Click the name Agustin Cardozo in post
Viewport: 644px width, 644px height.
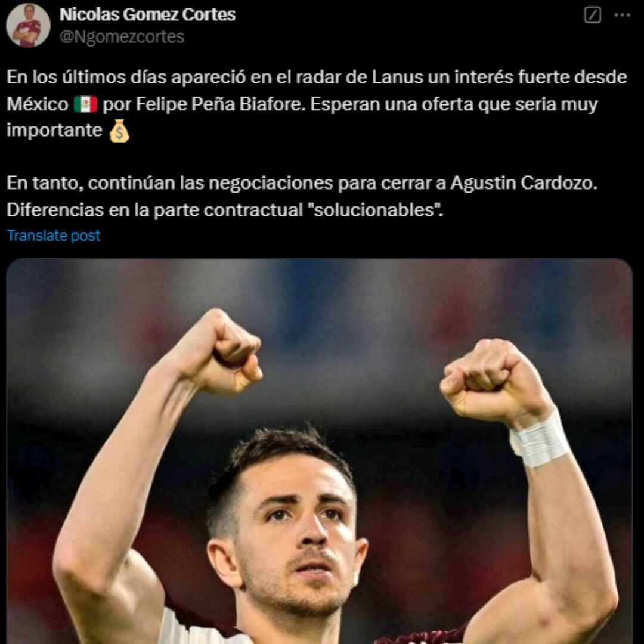[524, 183]
